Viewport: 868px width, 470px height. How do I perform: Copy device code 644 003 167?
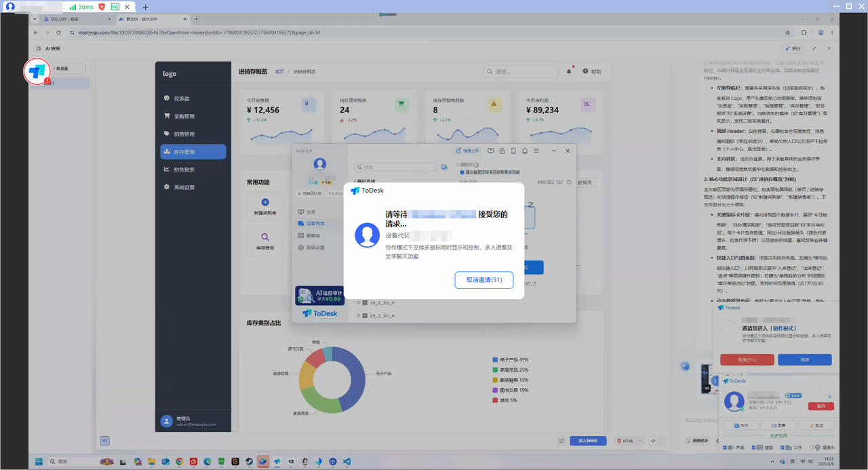(x=569, y=182)
